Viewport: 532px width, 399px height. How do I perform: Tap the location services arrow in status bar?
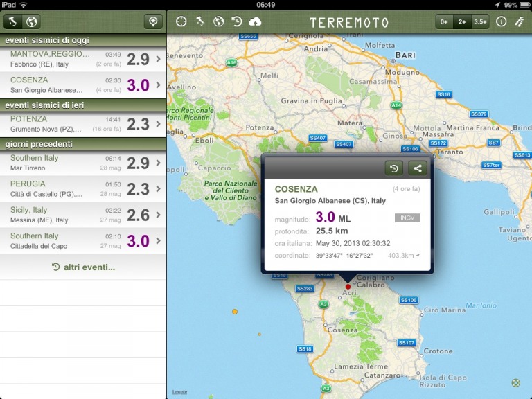pyautogui.click(x=497, y=5)
